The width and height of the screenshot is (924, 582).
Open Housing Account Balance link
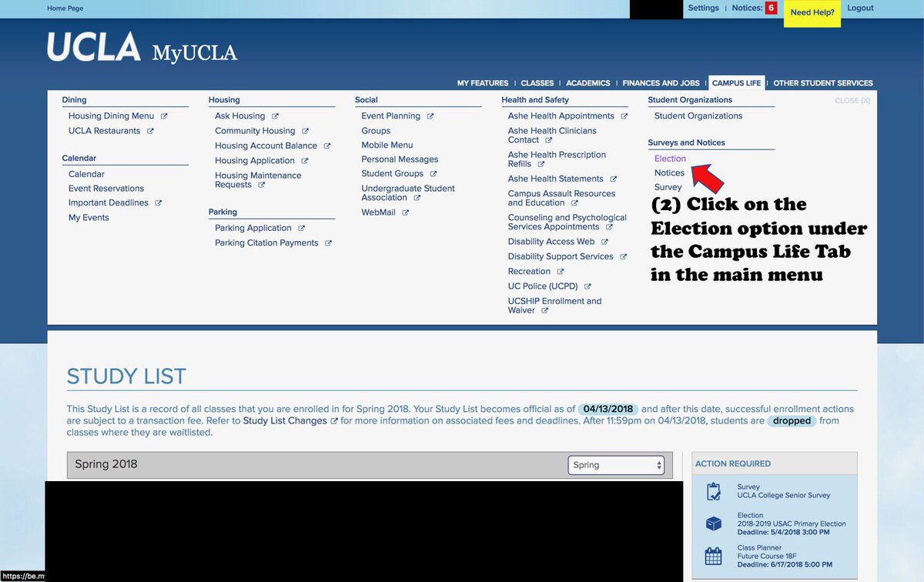[x=266, y=145]
